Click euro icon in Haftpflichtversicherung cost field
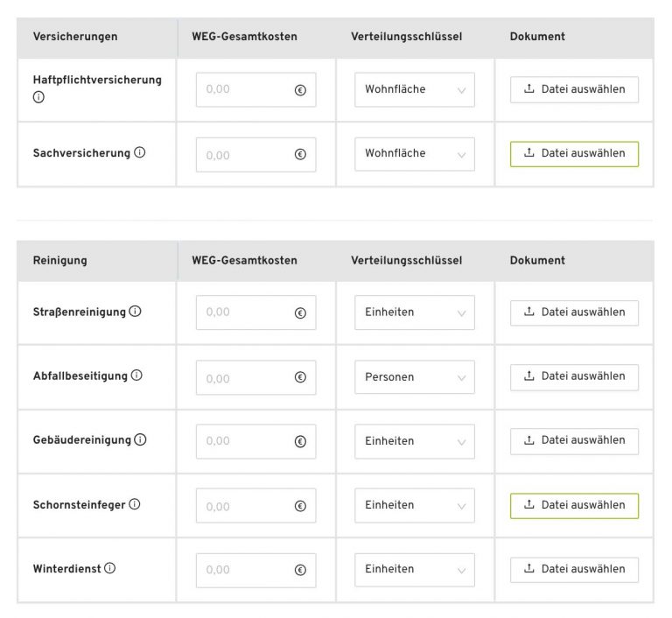The width and height of the screenshot is (672, 618). coord(300,90)
